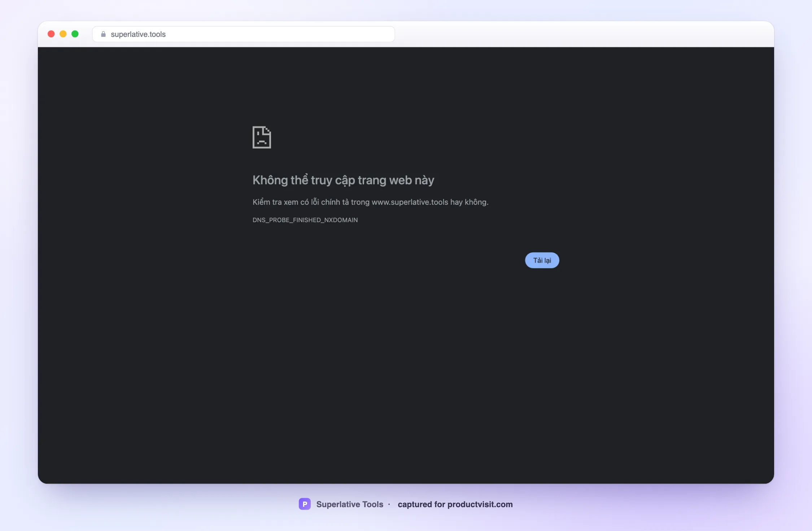Click the lock icon in address bar
Image resolution: width=812 pixels, height=531 pixels.
(103, 34)
